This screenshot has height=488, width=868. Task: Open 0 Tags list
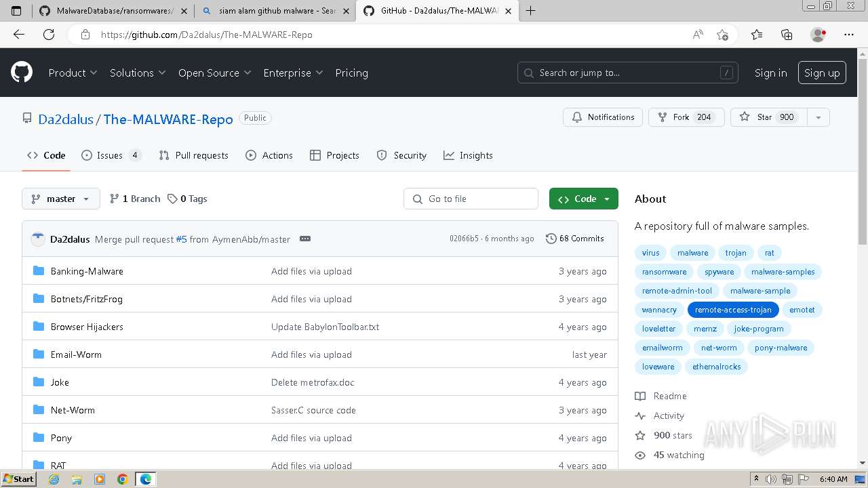point(188,199)
